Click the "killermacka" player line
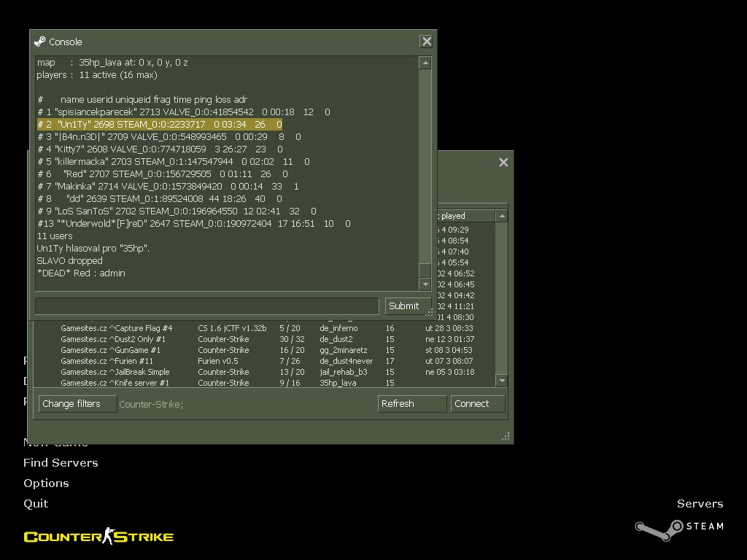 pos(174,161)
